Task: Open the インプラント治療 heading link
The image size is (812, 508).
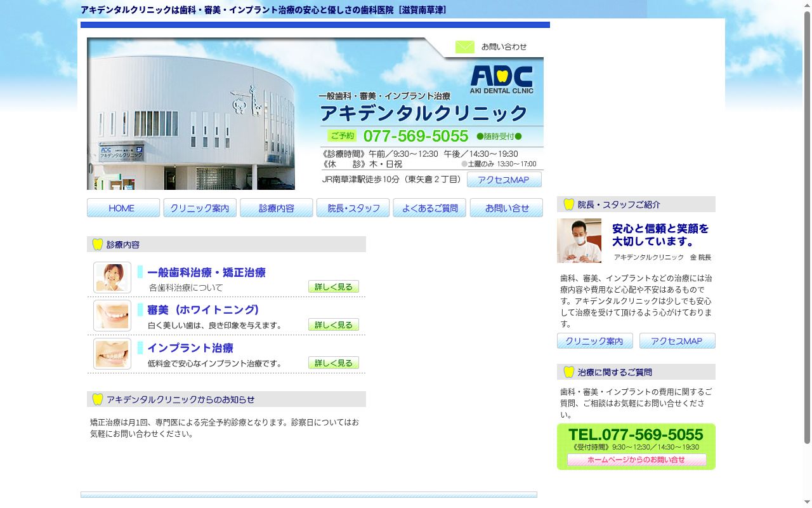Action: pos(190,348)
